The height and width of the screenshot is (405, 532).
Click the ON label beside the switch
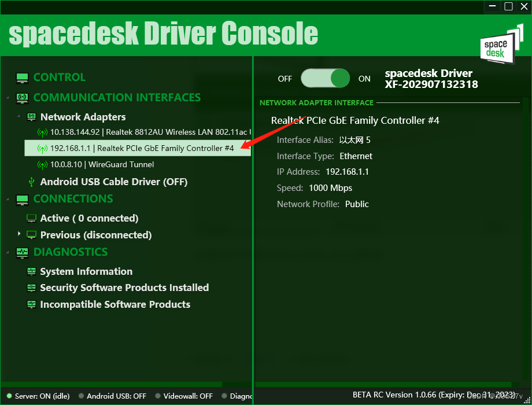(x=364, y=79)
